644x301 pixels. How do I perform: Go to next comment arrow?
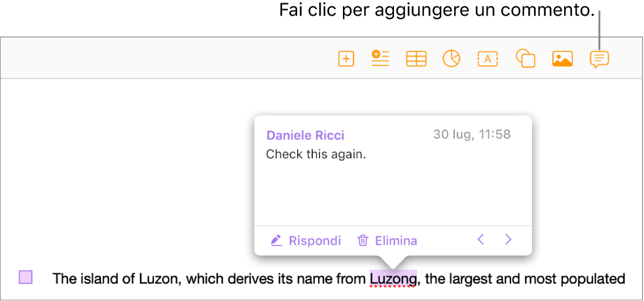509,239
